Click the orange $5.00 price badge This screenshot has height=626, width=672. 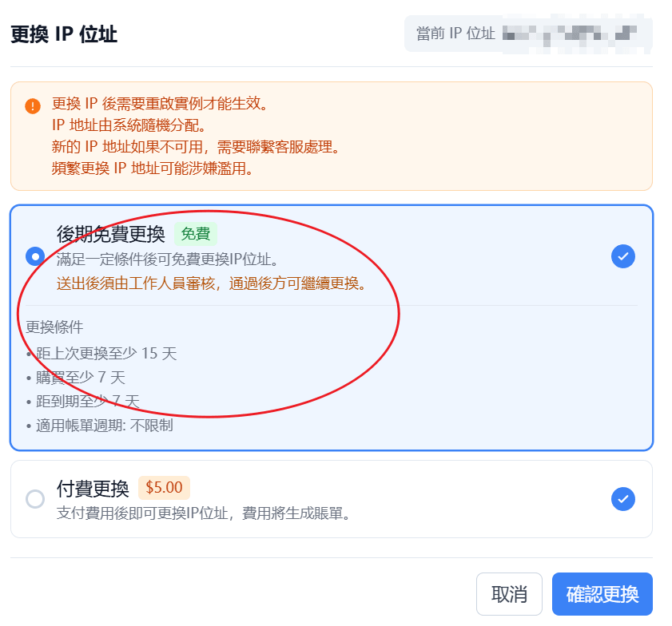tap(164, 487)
